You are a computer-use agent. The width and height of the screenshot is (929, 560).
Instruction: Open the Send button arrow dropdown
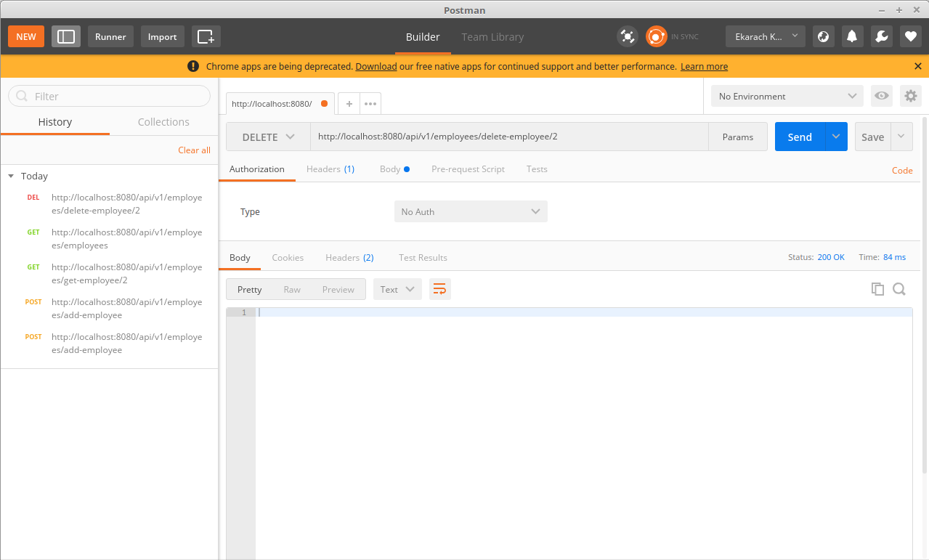coord(836,137)
